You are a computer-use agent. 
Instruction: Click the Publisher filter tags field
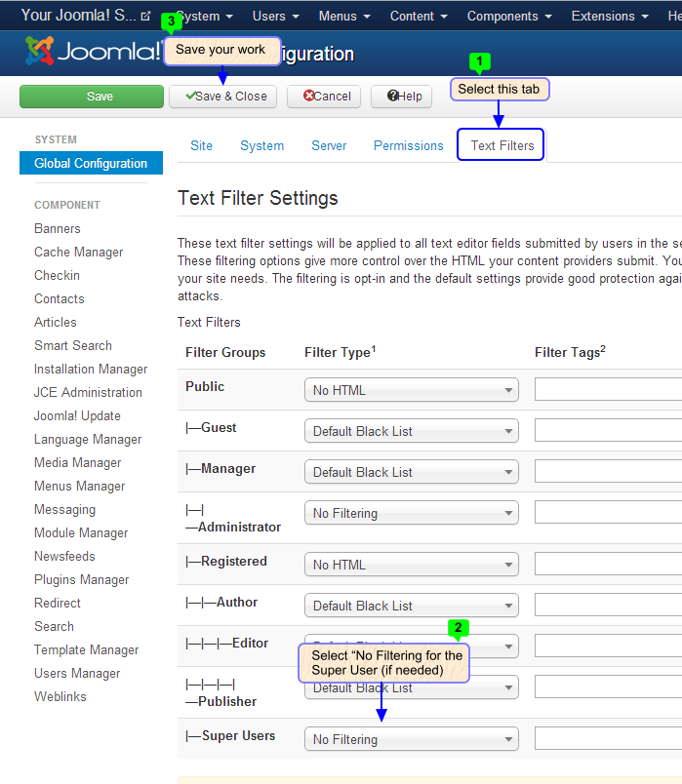[608, 686]
